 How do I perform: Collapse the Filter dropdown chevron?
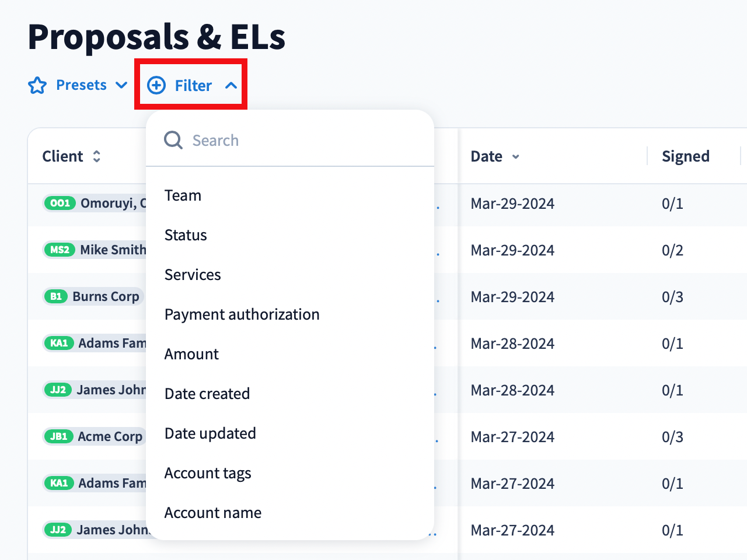click(x=231, y=86)
